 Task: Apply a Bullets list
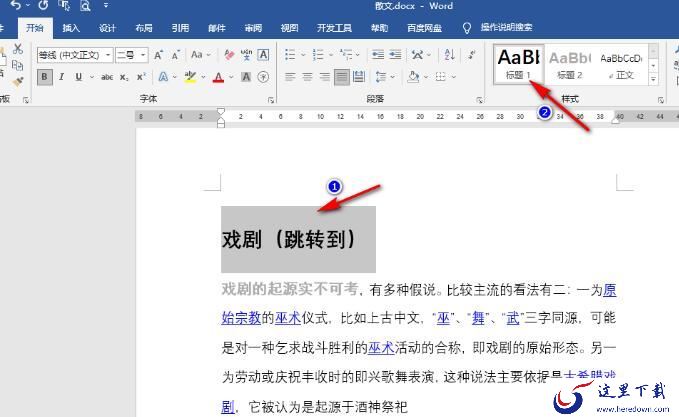click(290, 55)
